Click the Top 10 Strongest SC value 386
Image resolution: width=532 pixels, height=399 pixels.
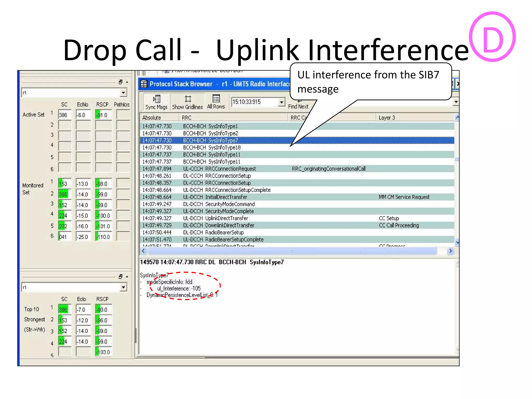[x=65, y=310]
